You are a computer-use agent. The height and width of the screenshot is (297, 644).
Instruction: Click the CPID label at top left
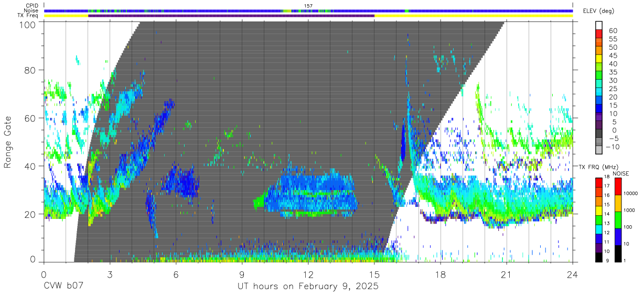click(31, 6)
